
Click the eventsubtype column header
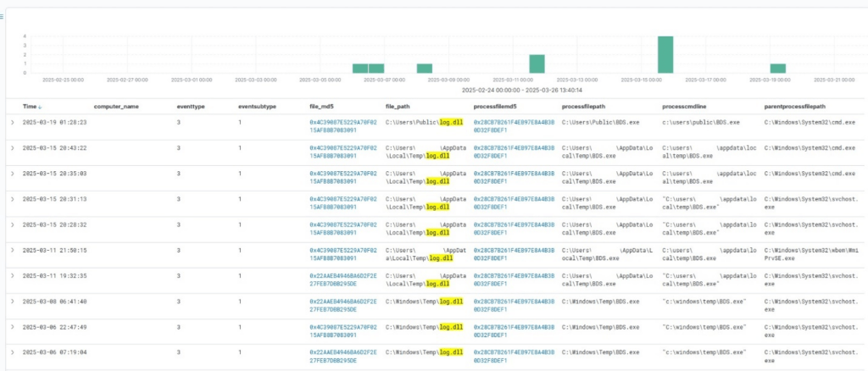257,107
